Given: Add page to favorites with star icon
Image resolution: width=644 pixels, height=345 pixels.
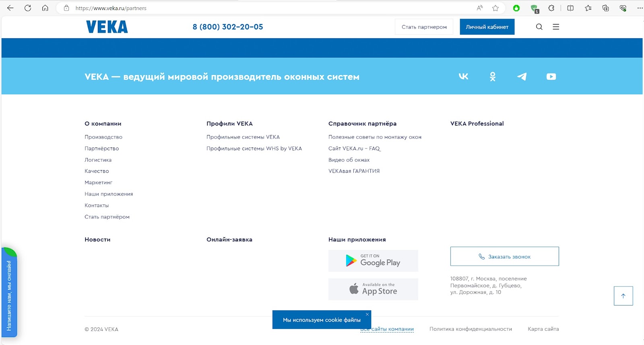Looking at the screenshot, I should (x=495, y=8).
